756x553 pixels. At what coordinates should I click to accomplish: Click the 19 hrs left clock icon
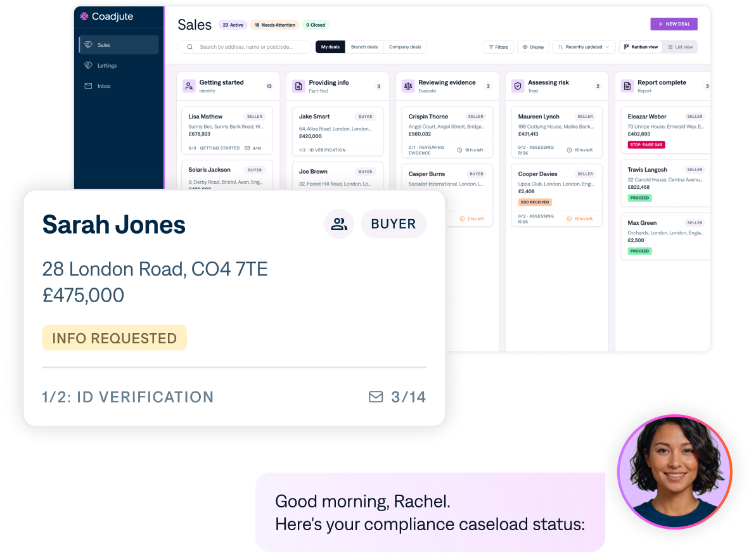569,219
